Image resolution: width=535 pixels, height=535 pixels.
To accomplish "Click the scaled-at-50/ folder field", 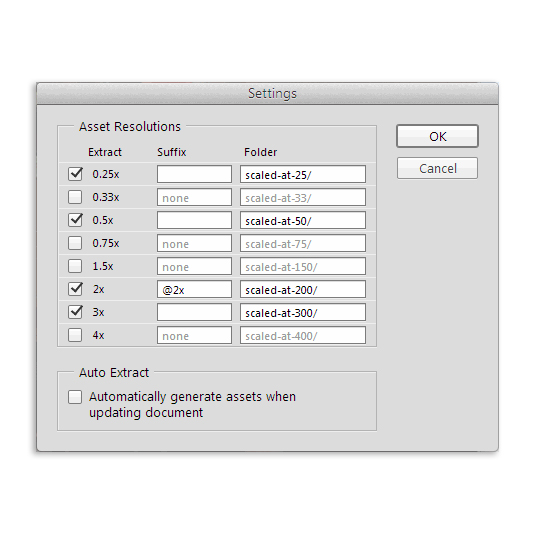I will pyautogui.click(x=303, y=220).
